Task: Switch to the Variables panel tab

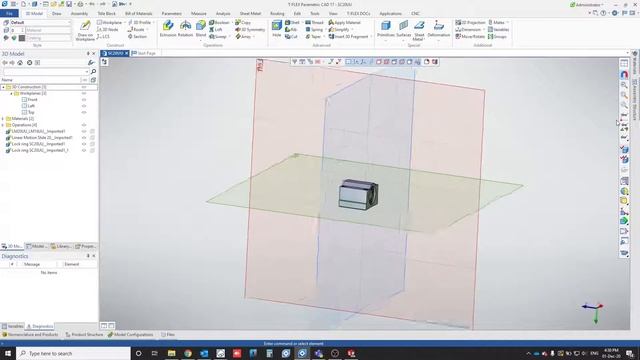Action: pyautogui.click(x=13, y=327)
